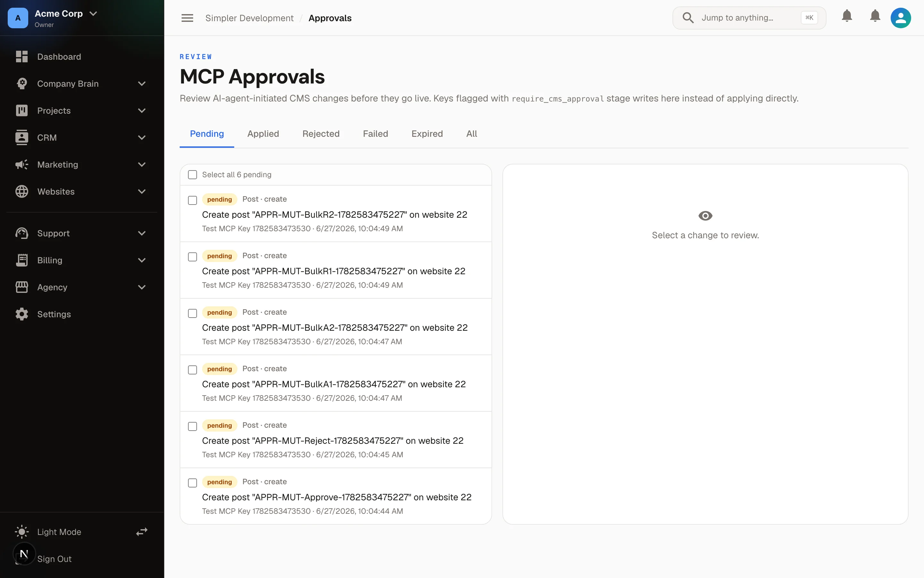Image resolution: width=924 pixels, height=578 pixels.
Task: Check the box for APPR-MUT-Reject post
Action: coord(193,427)
